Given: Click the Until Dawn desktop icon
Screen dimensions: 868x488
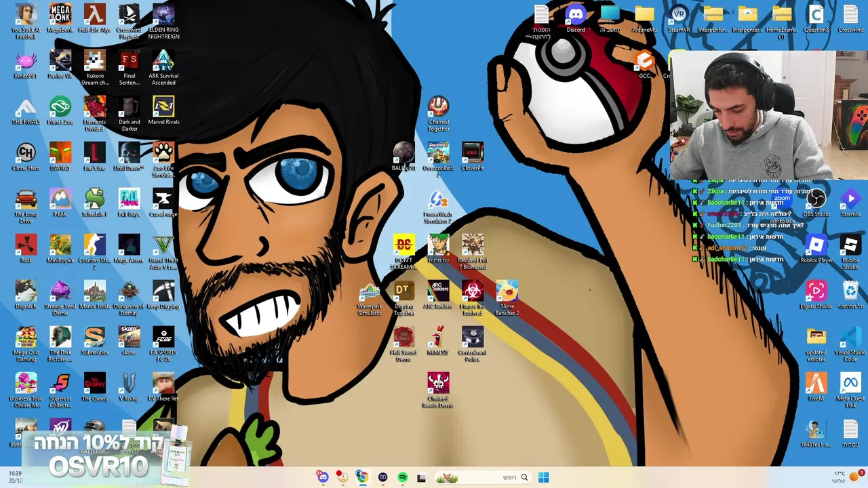Looking at the screenshot, I should [129, 157].
